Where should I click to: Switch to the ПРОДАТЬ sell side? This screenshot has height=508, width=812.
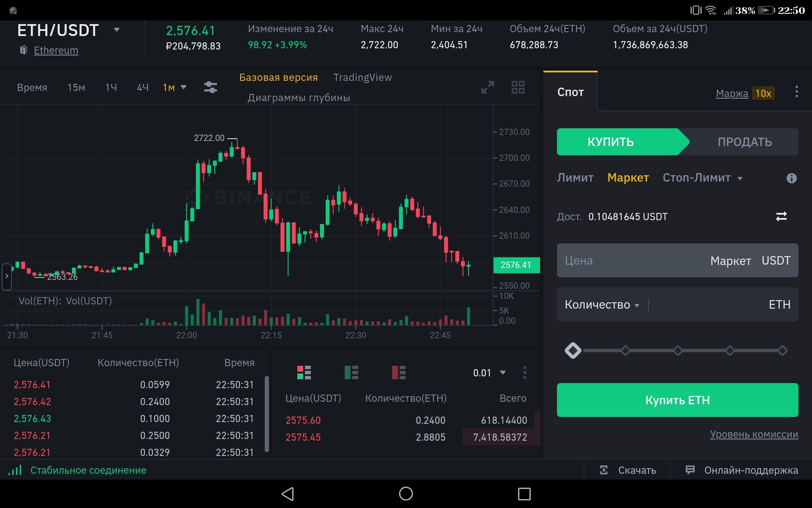coord(744,142)
